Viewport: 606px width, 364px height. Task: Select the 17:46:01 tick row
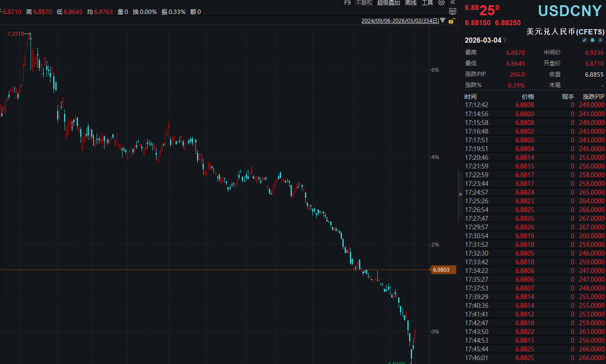click(x=534, y=358)
